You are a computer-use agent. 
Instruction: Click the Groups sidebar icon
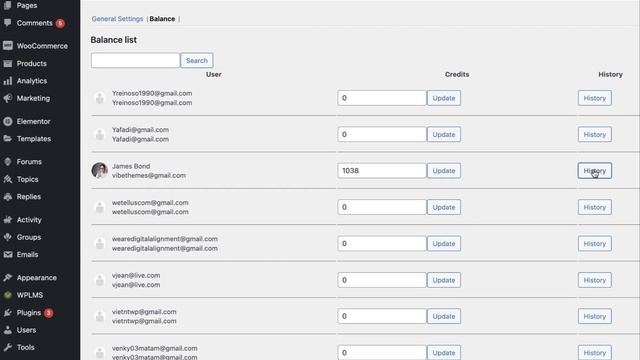(x=8, y=237)
